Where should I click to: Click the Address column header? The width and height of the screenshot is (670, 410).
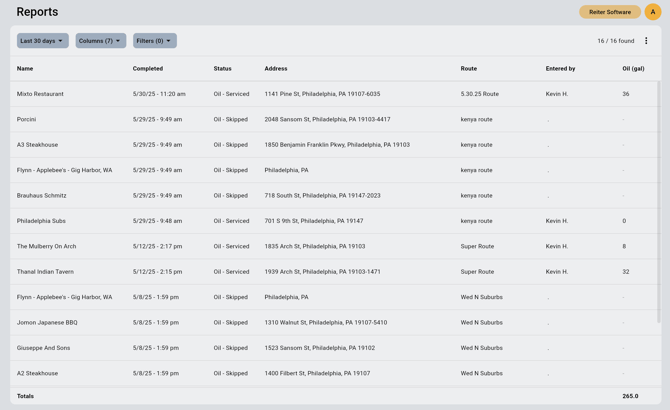click(276, 69)
